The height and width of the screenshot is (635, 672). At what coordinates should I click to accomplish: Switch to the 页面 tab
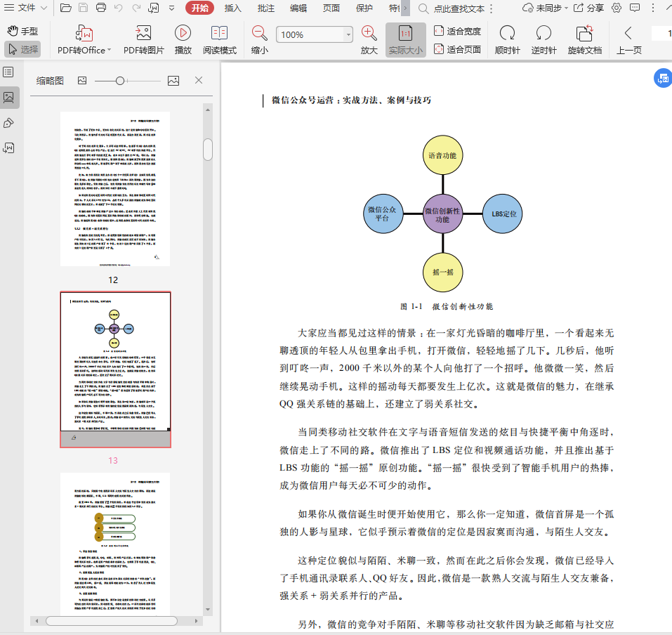coord(331,8)
